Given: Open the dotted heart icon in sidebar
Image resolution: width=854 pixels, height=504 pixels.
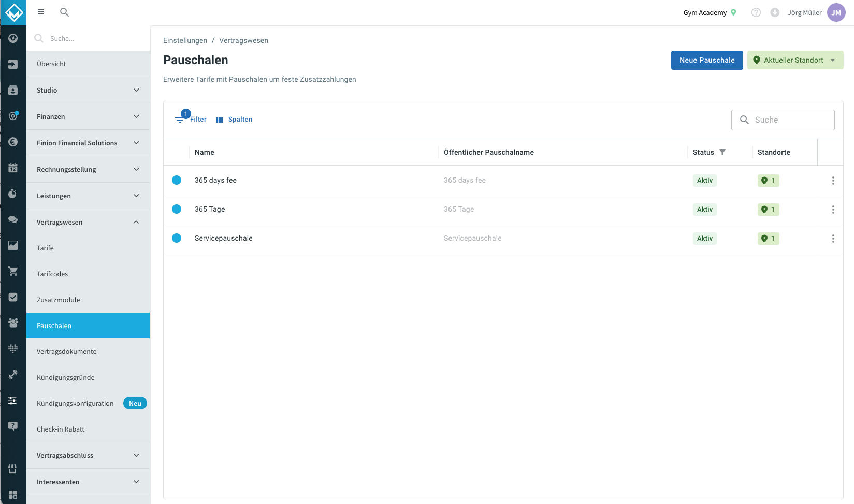Looking at the screenshot, I should click(13, 349).
